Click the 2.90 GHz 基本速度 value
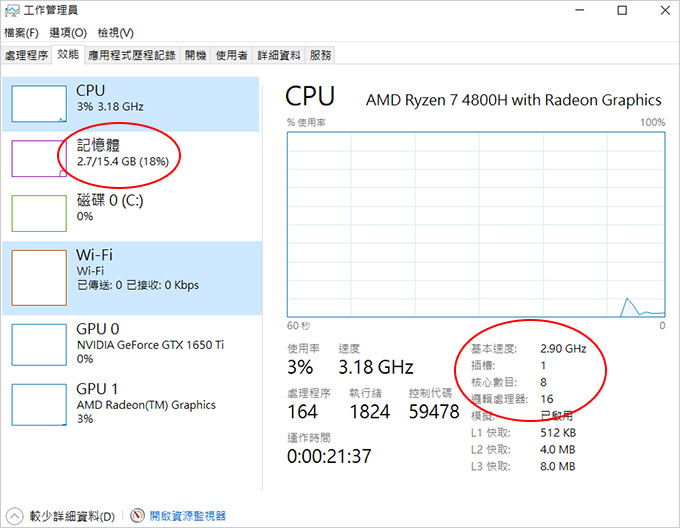The image size is (680, 528). 563,349
